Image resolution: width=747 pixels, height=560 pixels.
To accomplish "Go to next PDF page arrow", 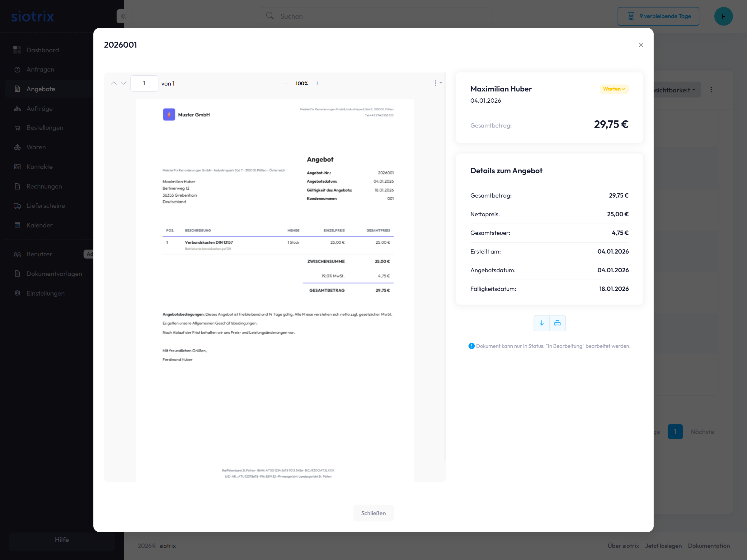I will coord(124,83).
